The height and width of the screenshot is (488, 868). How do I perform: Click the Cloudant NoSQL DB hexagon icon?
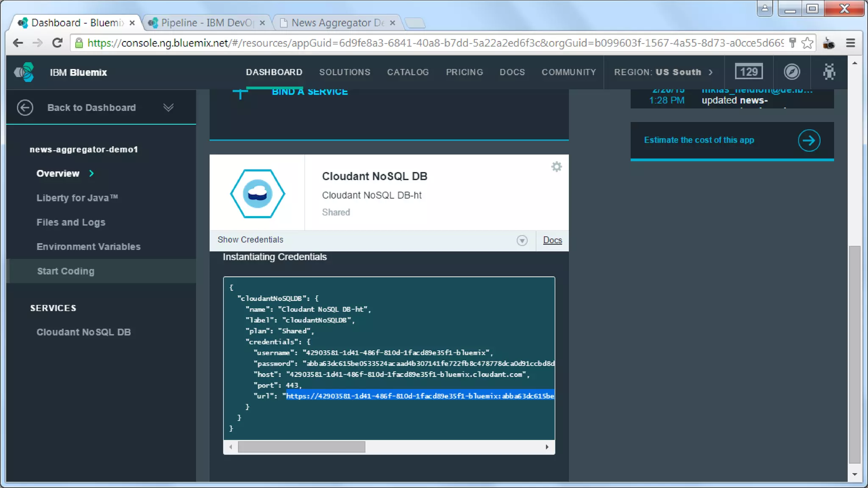(x=257, y=194)
